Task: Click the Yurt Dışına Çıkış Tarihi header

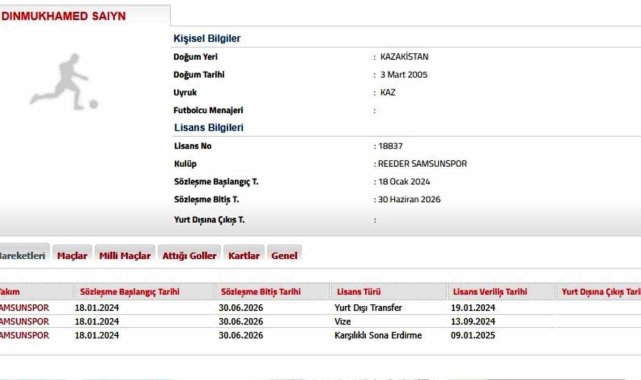Action: [x=601, y=292]
